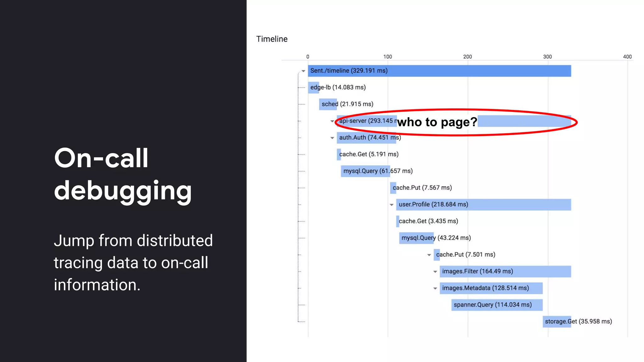This screenshot has width=644, height=362.
Task: Select the edge-lb (14.083 ms) span
Action: [313, 87]
